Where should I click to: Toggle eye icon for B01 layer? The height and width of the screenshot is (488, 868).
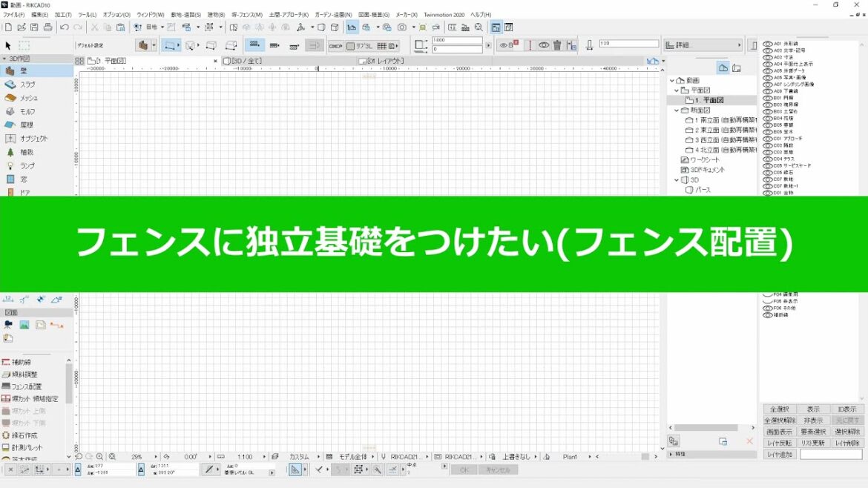click(x=768, y=98)
